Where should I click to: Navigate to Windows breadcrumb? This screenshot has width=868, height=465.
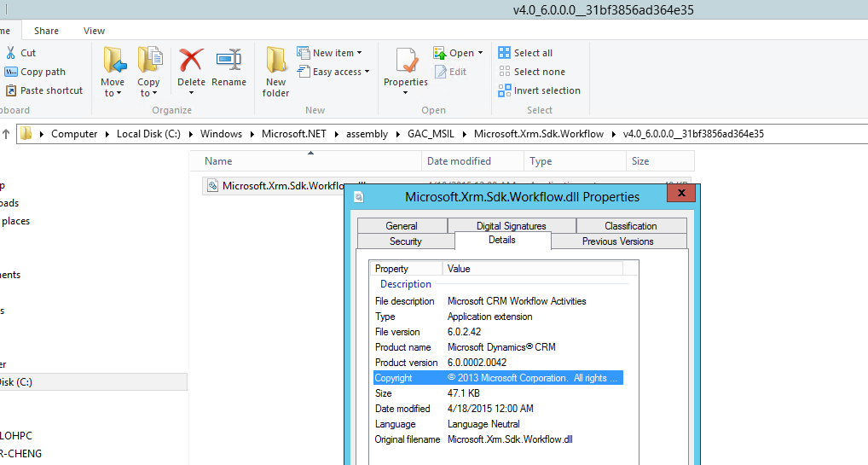click(x=221, y=134)
